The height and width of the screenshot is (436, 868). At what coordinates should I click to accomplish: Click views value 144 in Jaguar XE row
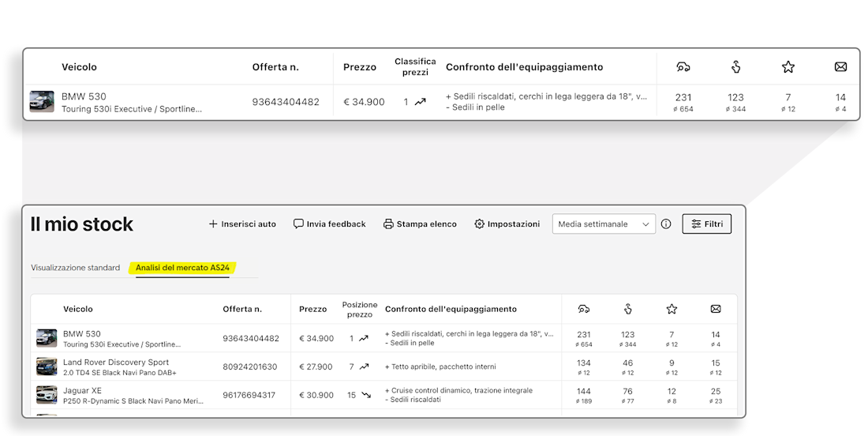(x=583, y=391)
